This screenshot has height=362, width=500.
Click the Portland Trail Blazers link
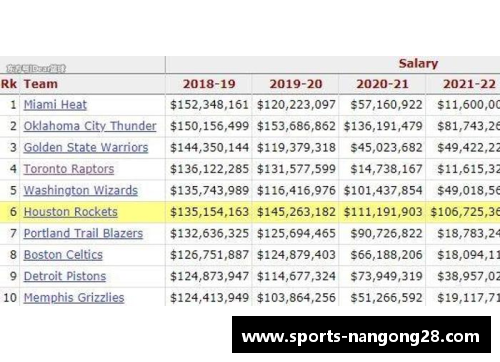coord(83,233)
